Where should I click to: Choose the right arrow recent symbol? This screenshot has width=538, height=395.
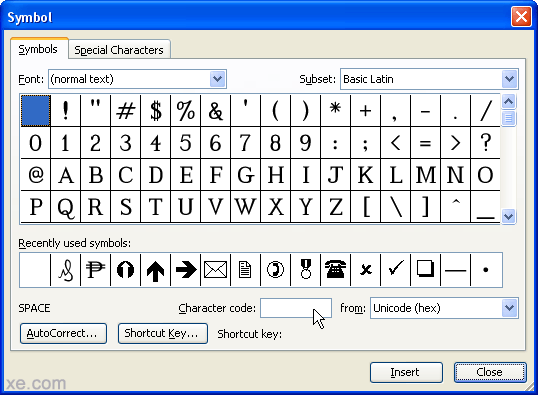(186, 270)
